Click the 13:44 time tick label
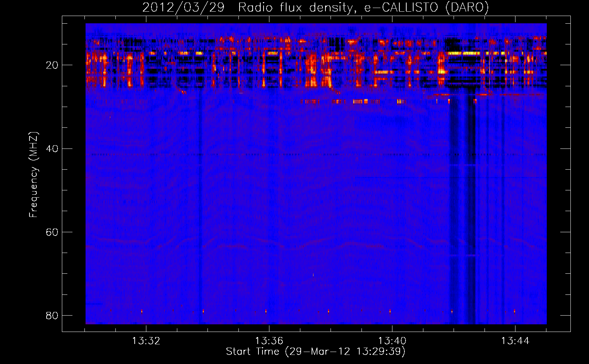This screenshot has height=364, width=589. (515, 341)
